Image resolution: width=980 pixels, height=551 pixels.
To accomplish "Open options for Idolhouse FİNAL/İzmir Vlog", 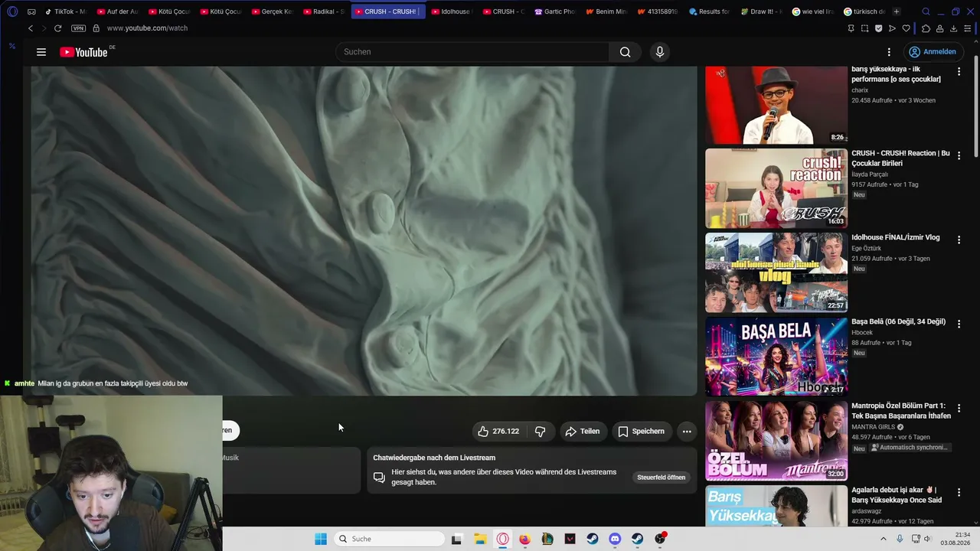I will click(x=959, y=240).
